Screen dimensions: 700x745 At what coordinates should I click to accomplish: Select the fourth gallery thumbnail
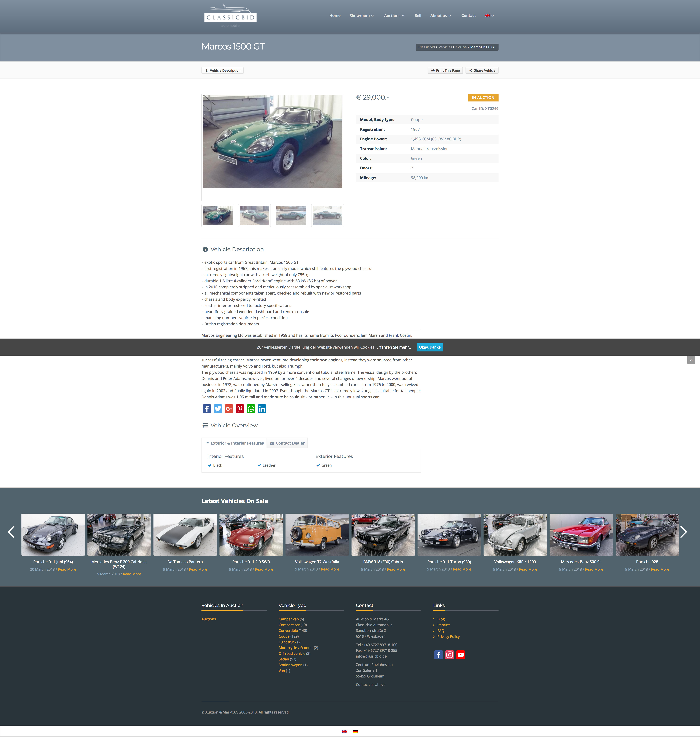click(x=328, y=215)
